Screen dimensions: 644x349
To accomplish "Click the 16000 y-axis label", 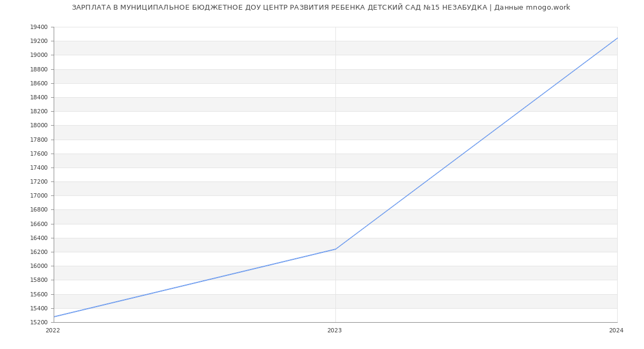I will tap(39, 266).
